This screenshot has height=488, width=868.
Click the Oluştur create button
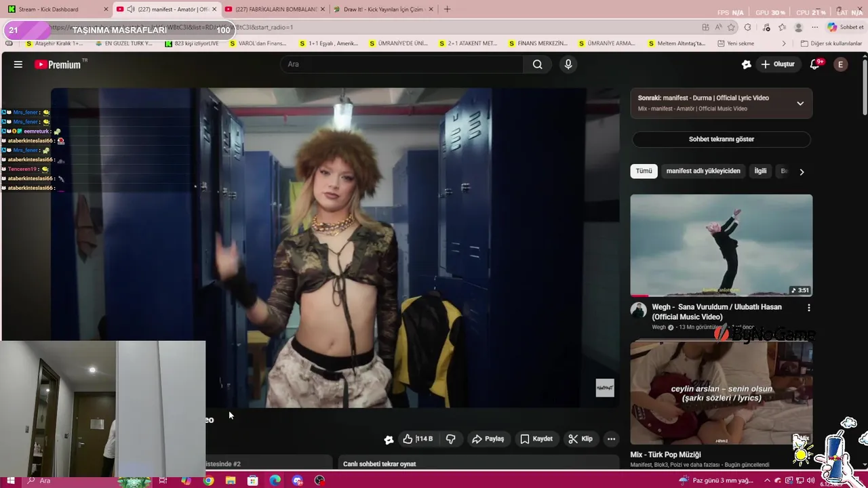coord(778,64)
